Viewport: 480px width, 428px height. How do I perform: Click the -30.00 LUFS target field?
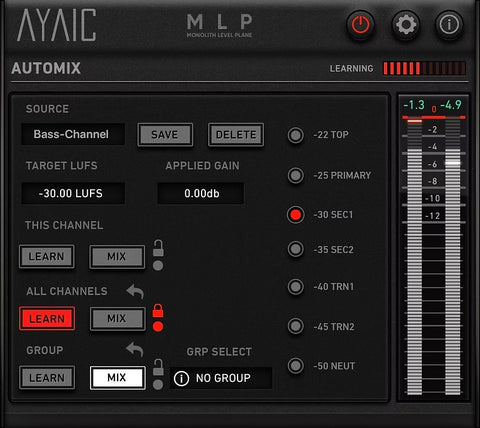coord(73,193)
